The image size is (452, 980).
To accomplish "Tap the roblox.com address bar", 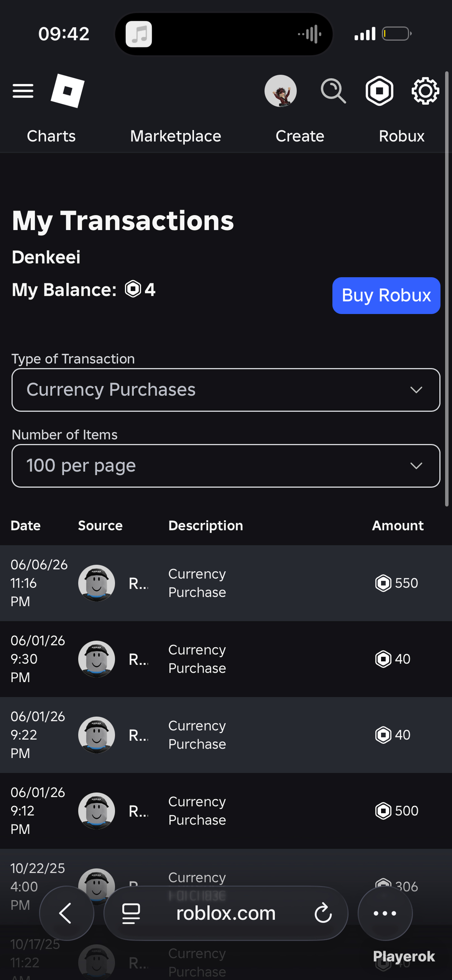I will (x=226, y=914).
